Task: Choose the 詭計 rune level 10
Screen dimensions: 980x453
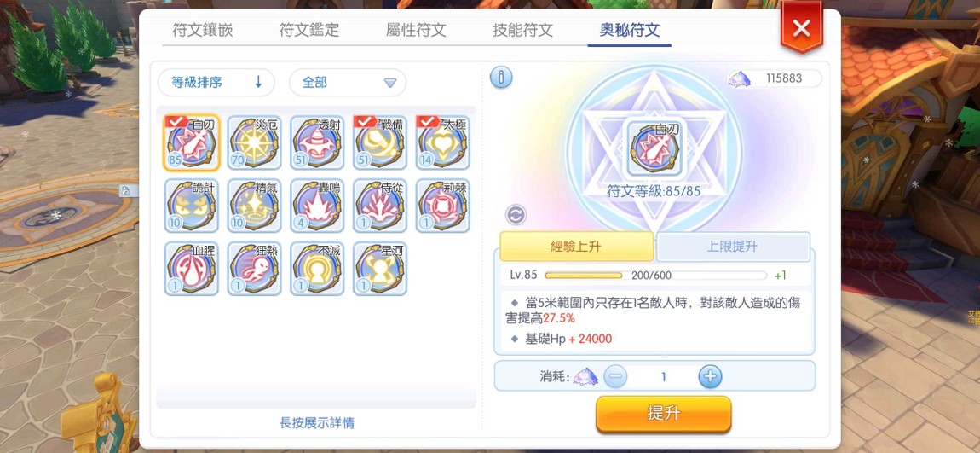Action: pyautogui.click(x=191, y=206)
